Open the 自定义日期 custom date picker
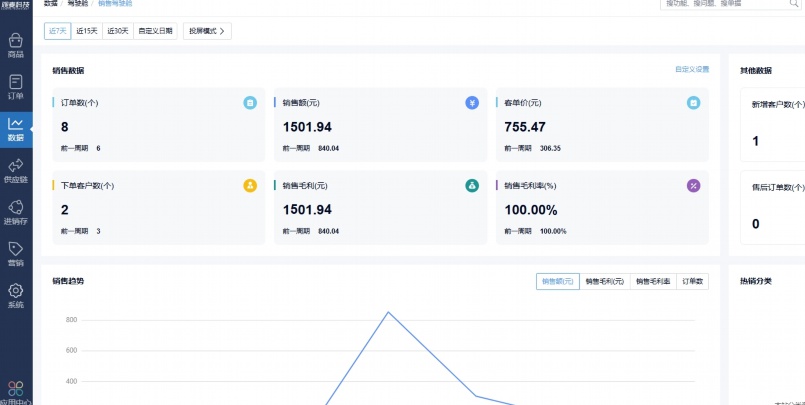 (155, 31)
